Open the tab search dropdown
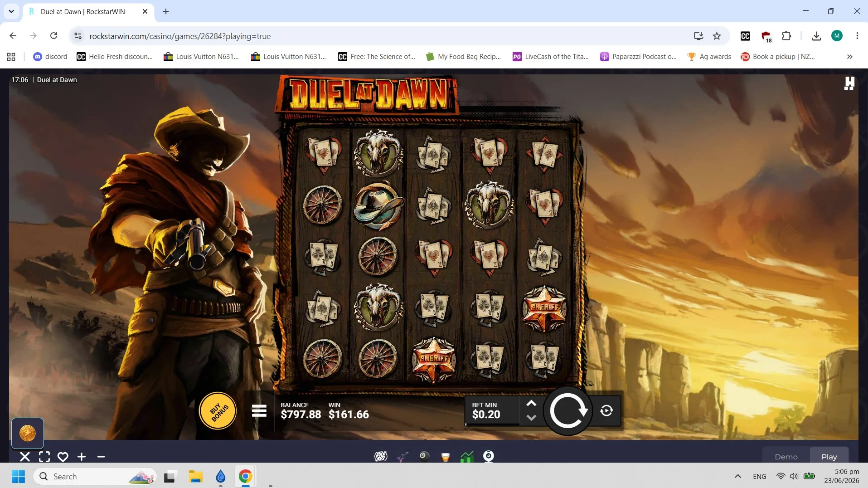 click(x=11, y=11)
